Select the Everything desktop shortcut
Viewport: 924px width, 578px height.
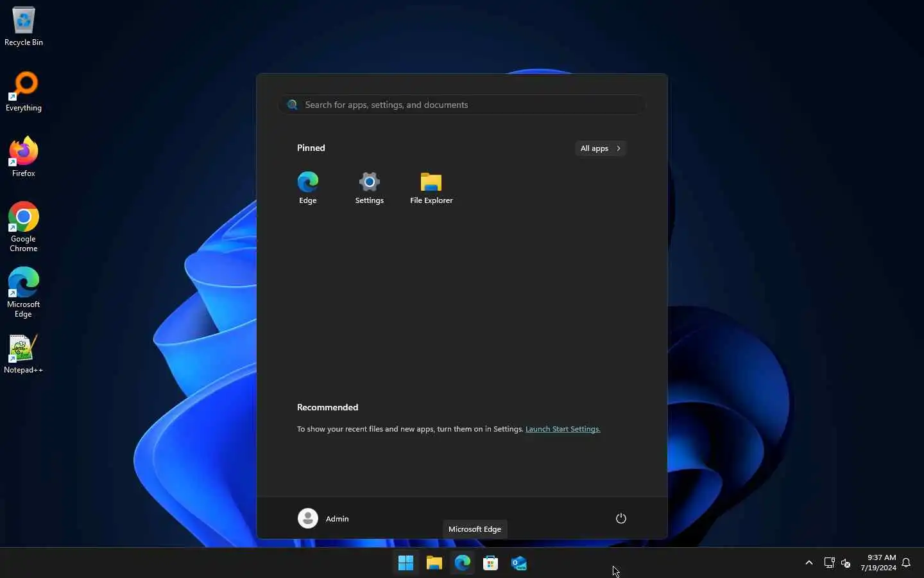(x=24, y=92)
